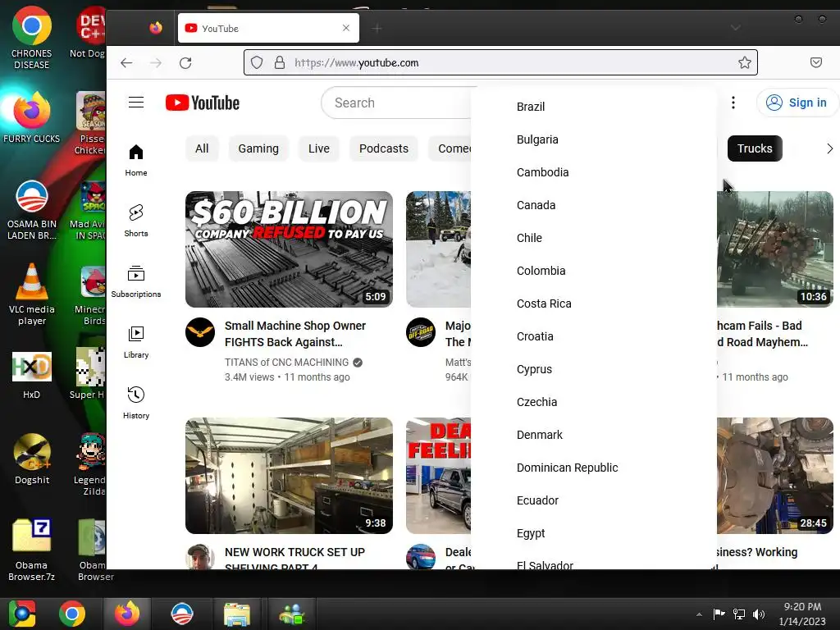The width and height of the screenshot is (840, 630).
Task: Open the $60 Billion video thumbnail
Action: 289,249
